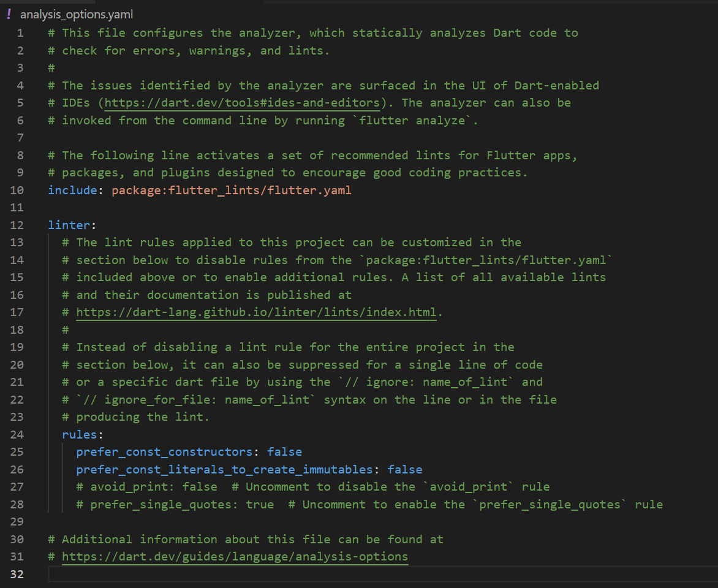Viewport: 718px width, 588px height.
Task: Open the dart.dev analysis-options guide link
Action: [235, 557]
